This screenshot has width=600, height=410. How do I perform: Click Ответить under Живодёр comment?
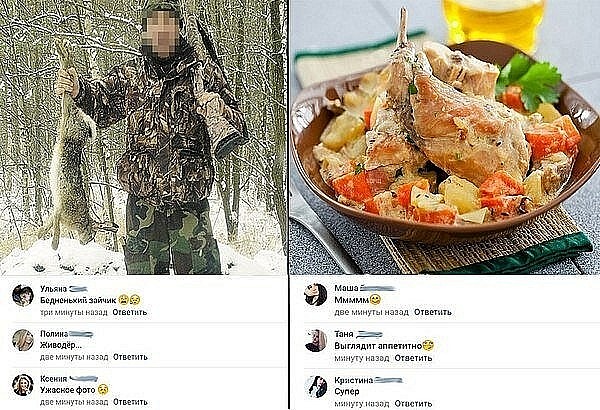click(130, 357)
